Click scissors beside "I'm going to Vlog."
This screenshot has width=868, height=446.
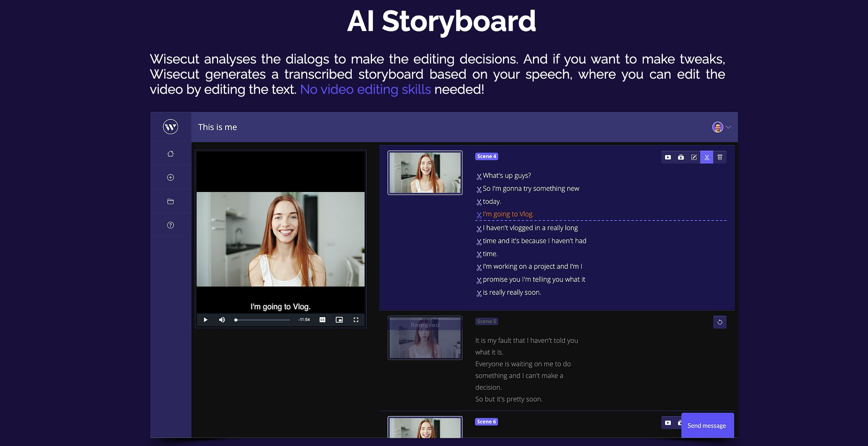tap(479, 215)
